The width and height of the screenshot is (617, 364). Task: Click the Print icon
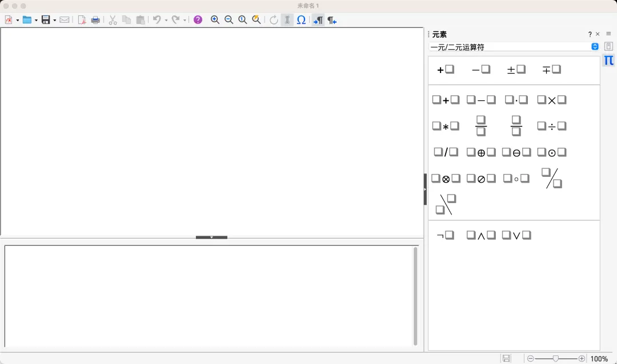click(95, 19)
